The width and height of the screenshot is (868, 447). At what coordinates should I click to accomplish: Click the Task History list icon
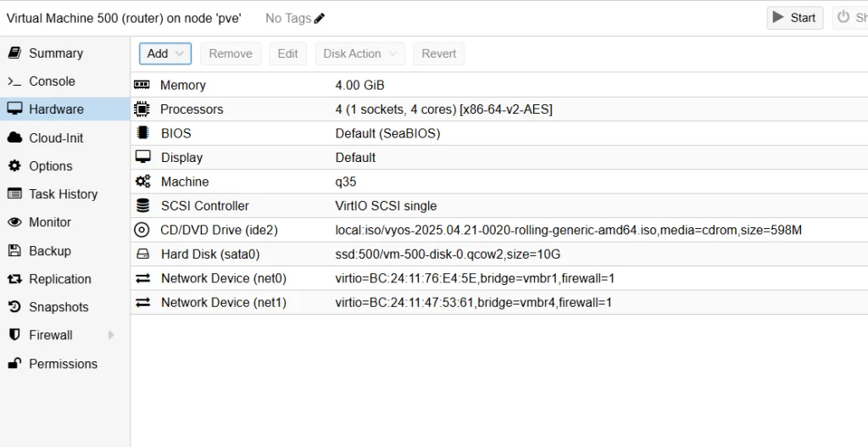click(x=14, y=194)
